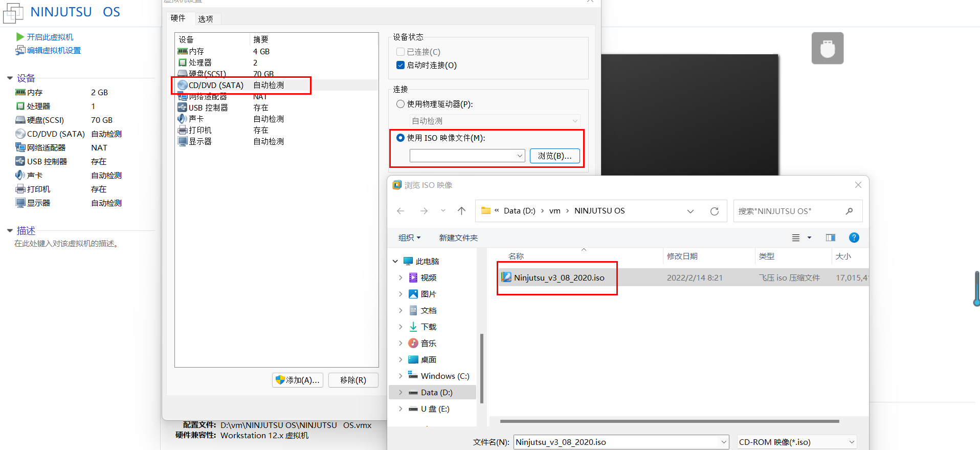This screenshot has width=980, height=450.
Task: Click the processor icon in the VM settings device list
Action: [183, 62]
